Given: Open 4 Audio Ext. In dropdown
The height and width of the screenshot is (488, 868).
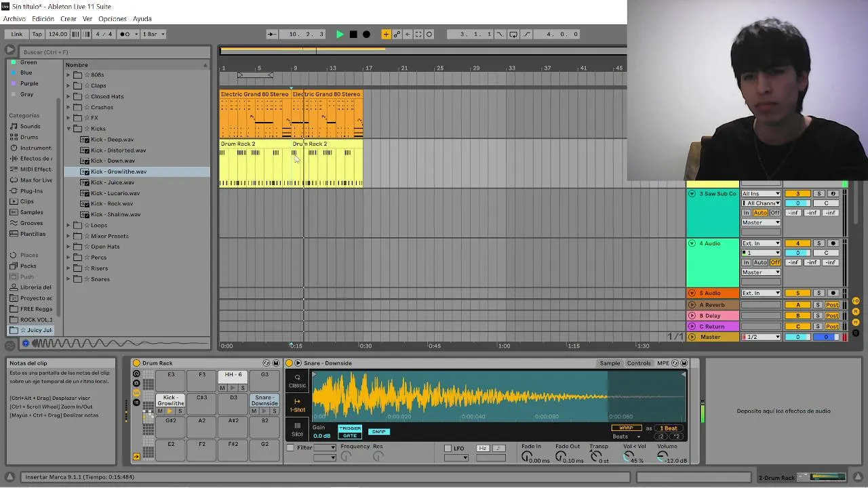Looking at the screenshot, I should coord(760,243).
